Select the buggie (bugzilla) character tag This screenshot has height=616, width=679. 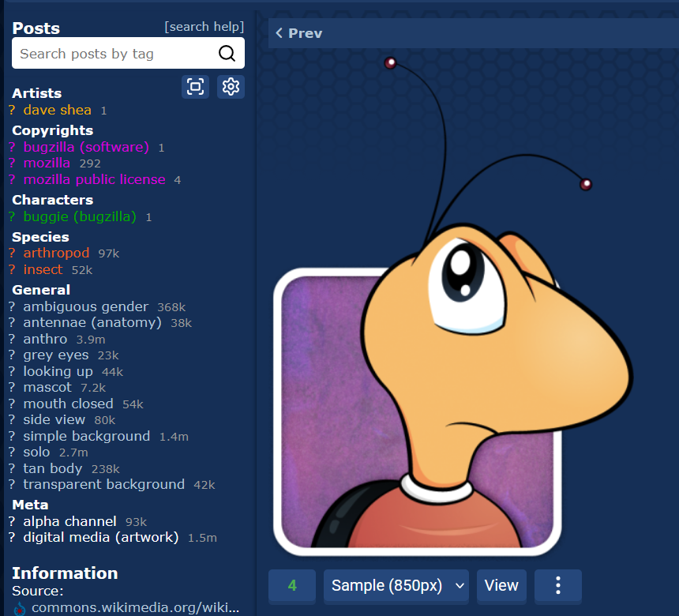click(x=80, y=216)
